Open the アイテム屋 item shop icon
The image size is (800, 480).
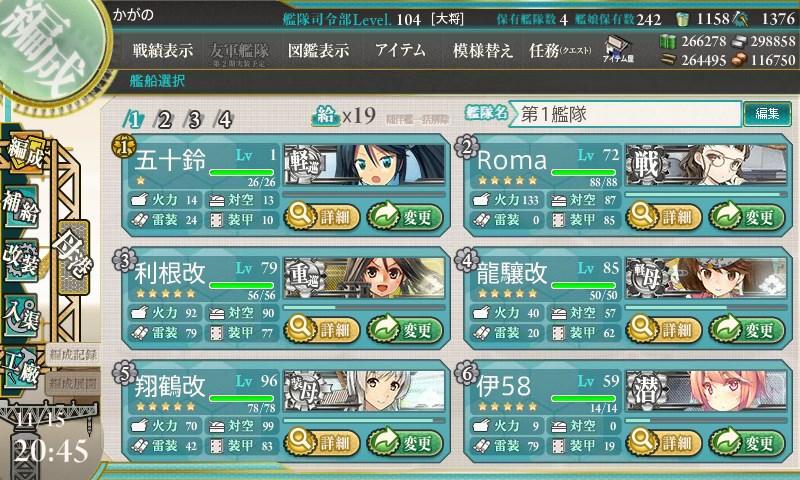[618, 48]
